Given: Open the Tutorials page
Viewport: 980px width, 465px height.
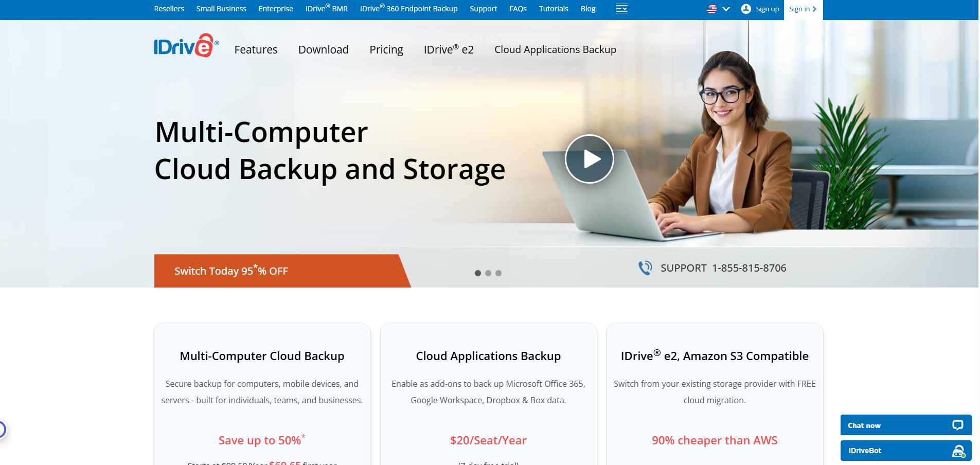Looking at the screenshot, I should [554, 9].
